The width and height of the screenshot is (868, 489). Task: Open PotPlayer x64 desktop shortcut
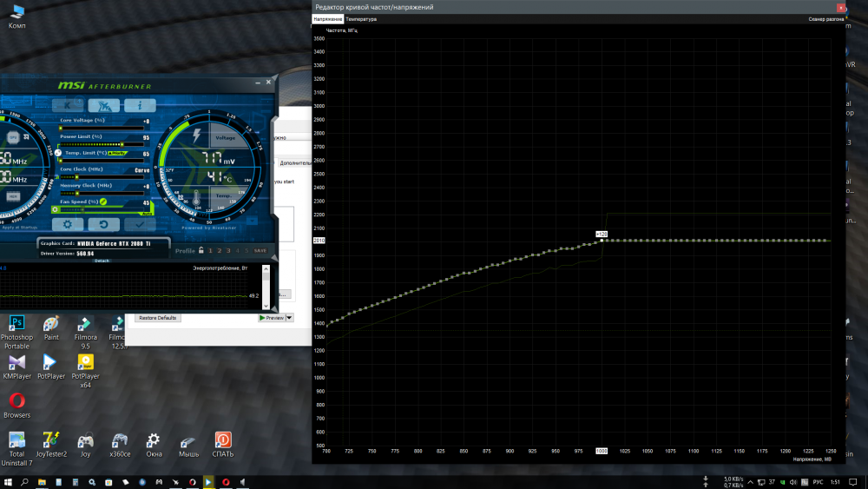click(85, 371)
